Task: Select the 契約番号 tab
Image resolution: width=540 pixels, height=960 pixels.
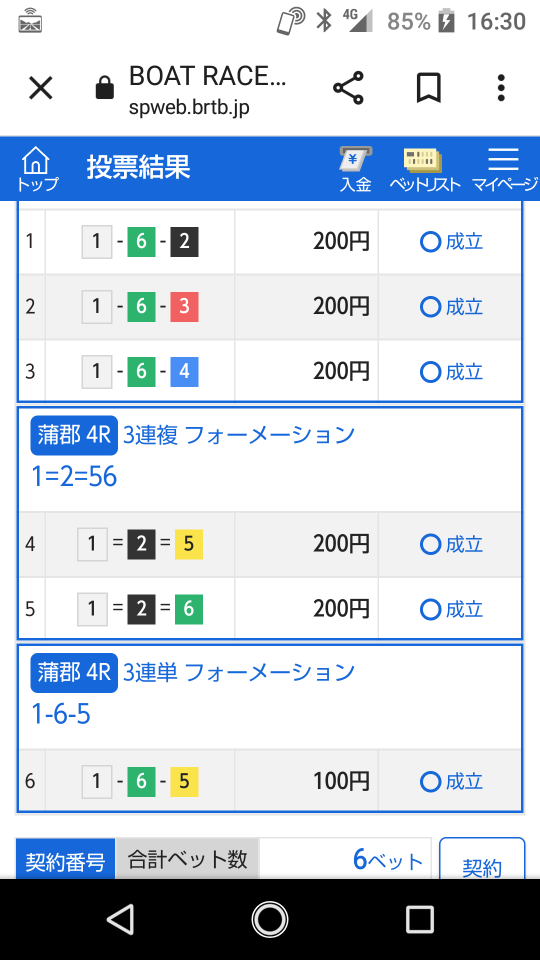Action: pyautogui.click(x=65, y=860)
